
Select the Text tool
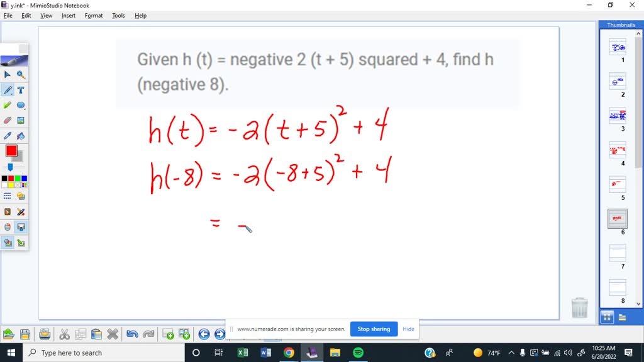click(20, 90)
